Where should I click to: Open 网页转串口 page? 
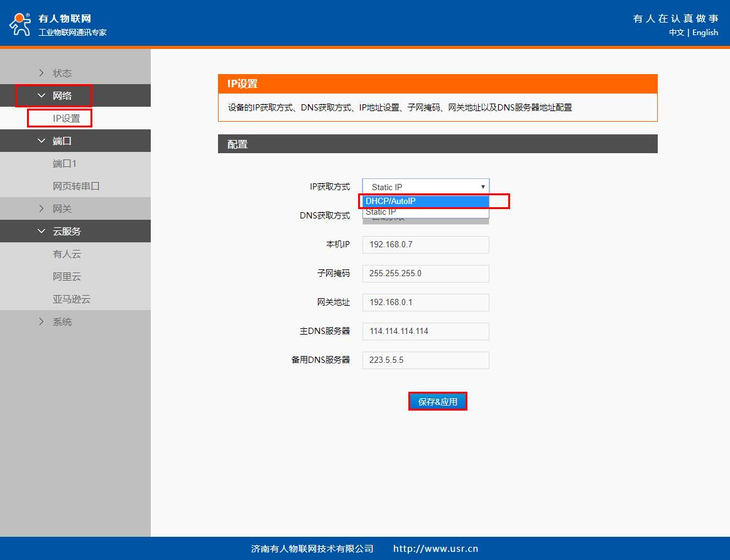pyautogui.click(x=76, y=186)
